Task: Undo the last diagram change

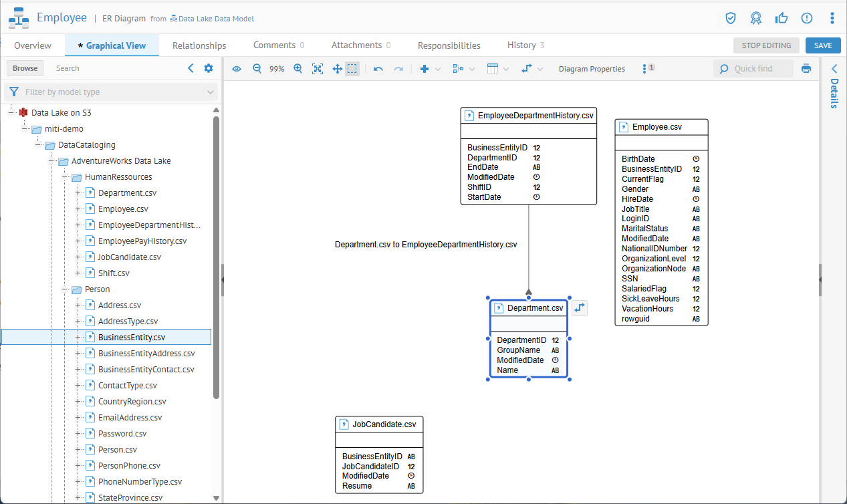Action: tap(378, 69)
